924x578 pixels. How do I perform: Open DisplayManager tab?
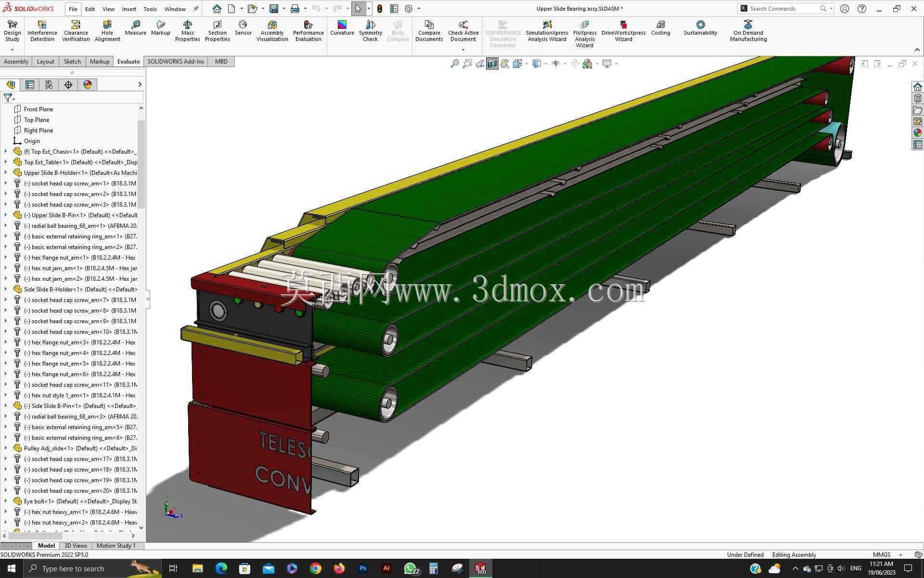(x=88, y=85)
